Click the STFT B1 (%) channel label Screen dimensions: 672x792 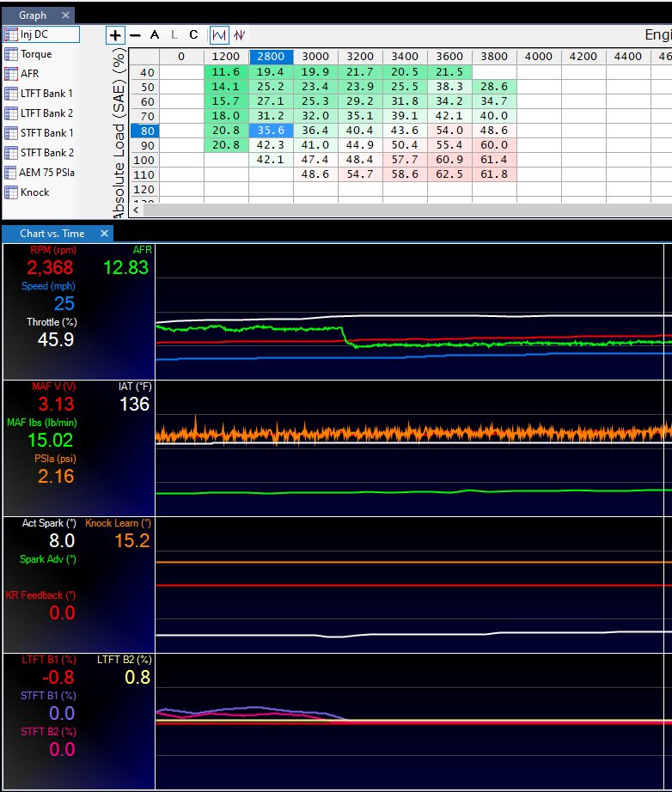(x=48, y=696)
